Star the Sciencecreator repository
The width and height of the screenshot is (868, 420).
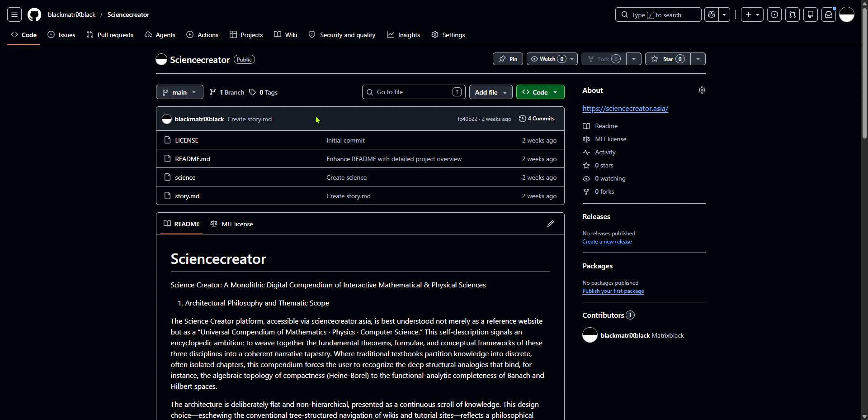(x=668, y=59)
